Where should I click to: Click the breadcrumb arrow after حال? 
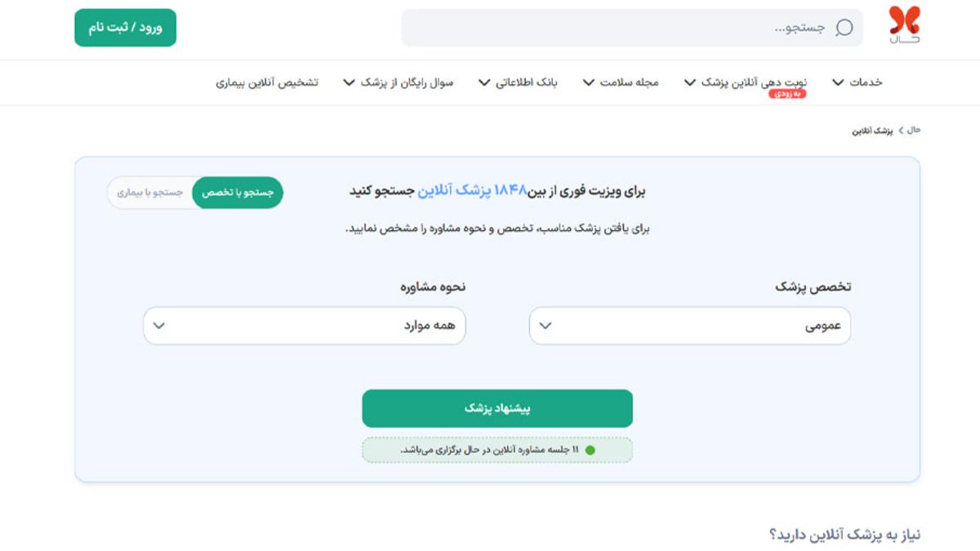[902, 131]
